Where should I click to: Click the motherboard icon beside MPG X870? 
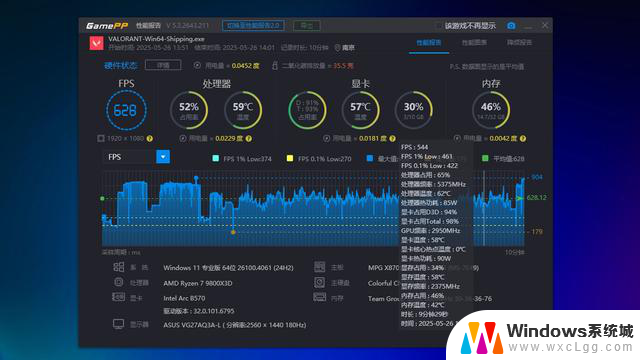(320, 267)
